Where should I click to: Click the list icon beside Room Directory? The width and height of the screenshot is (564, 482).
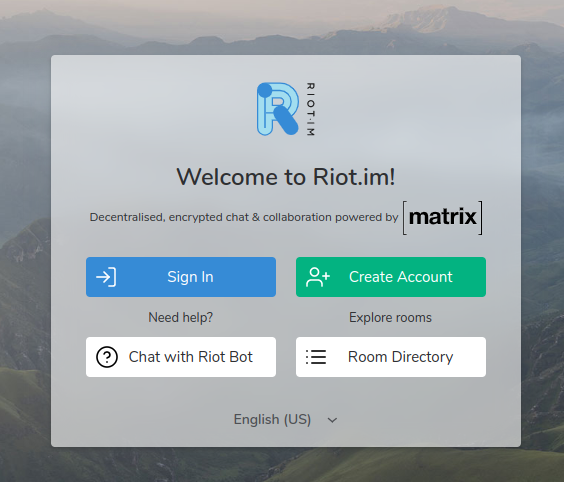click(316, 357)
